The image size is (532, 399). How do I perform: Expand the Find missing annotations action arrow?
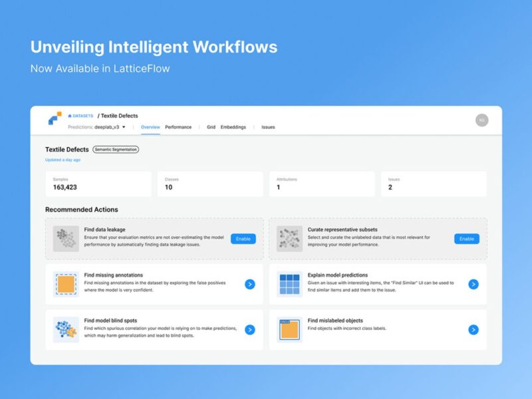point(249,284)
